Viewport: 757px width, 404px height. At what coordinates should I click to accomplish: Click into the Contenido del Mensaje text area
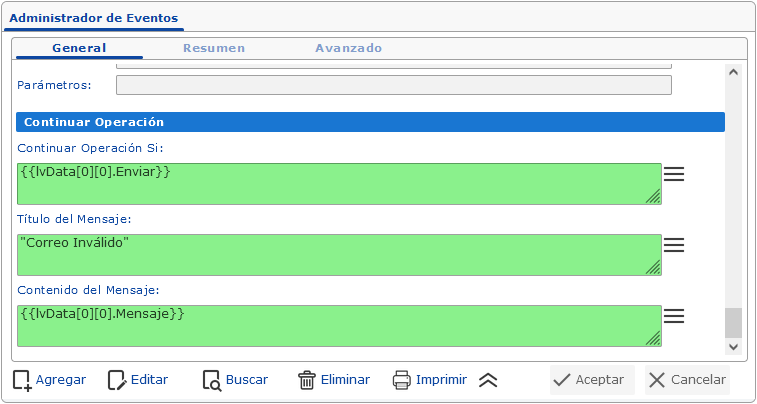tap(339, 326)
